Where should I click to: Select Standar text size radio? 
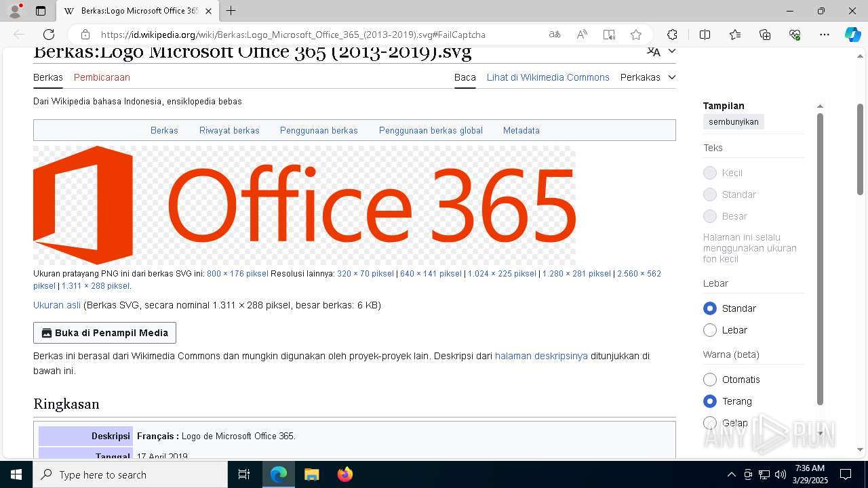pyautogui.click(x=710, y=195)
